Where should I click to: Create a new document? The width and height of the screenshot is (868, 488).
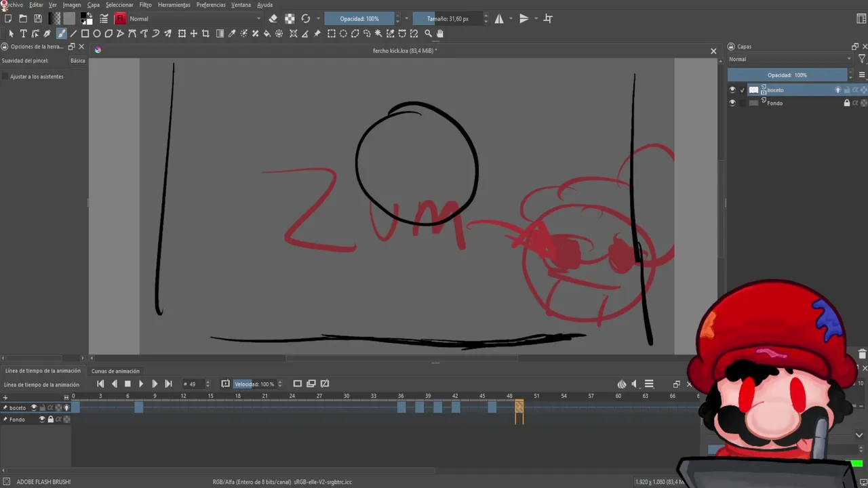coord(8,18)
